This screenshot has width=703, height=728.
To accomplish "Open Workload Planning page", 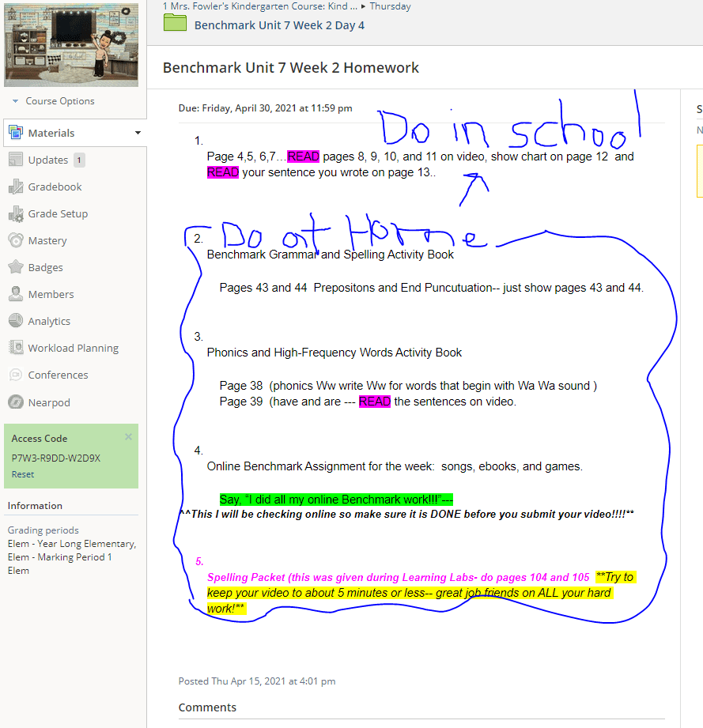I will point(73,349).
